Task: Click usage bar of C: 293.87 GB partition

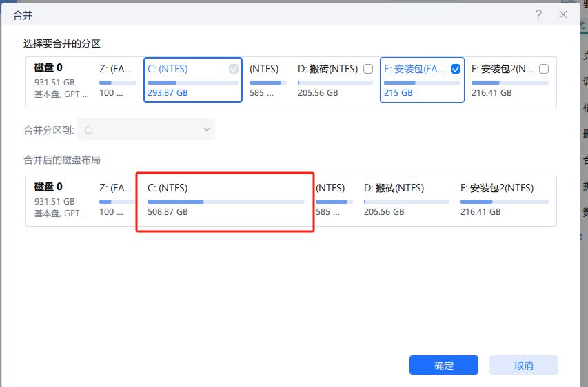Action: coord(192,83)
